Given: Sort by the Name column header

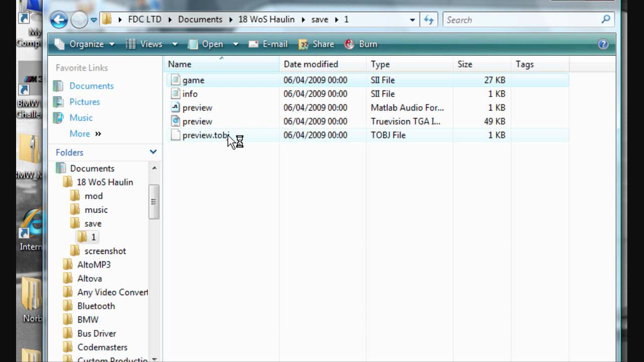Looking at the screenshot, I should (222, 64).
